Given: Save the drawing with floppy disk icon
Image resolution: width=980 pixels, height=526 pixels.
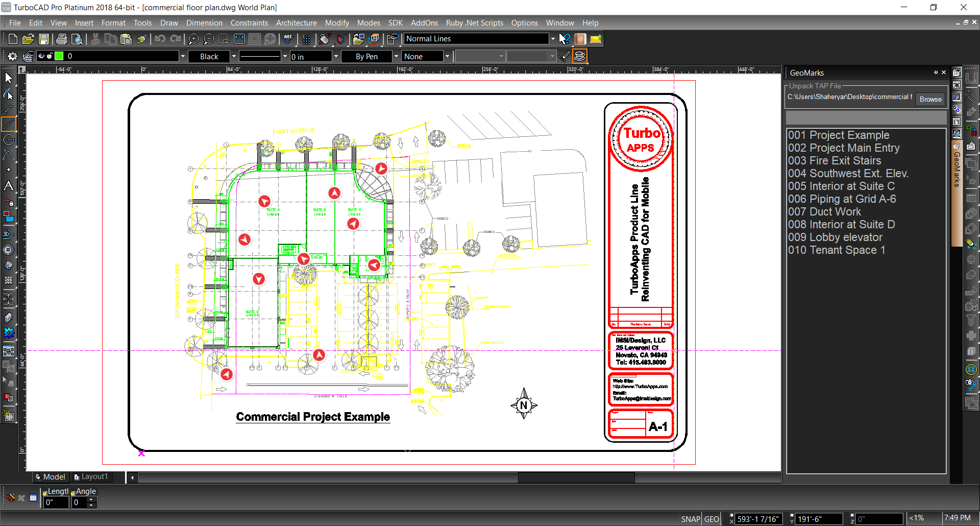Looking at the screenshot, I should point(44,39).
